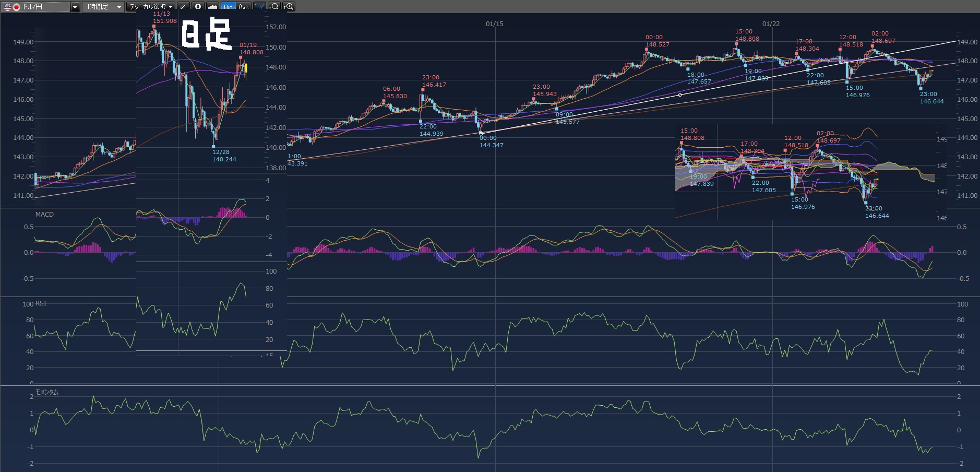Click the RSI panel label
Image resolution: width=980 pixels, height=472 pixels.
pyautogui.click(x=41, y=303)
